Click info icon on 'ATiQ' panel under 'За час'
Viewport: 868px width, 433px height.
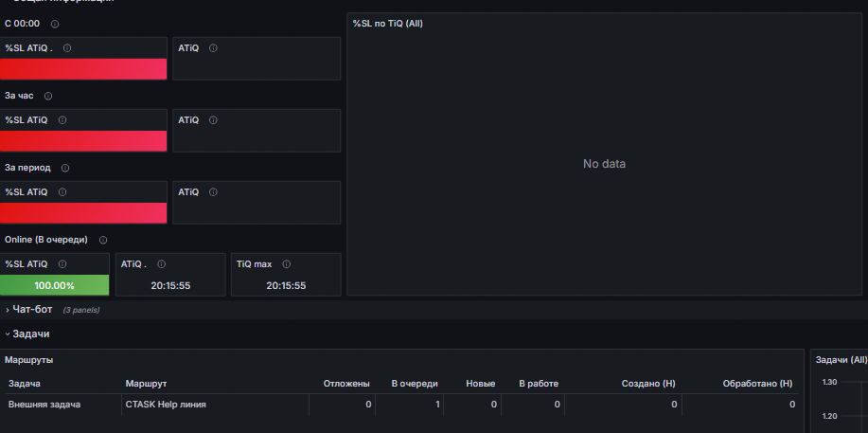[213, 120]
